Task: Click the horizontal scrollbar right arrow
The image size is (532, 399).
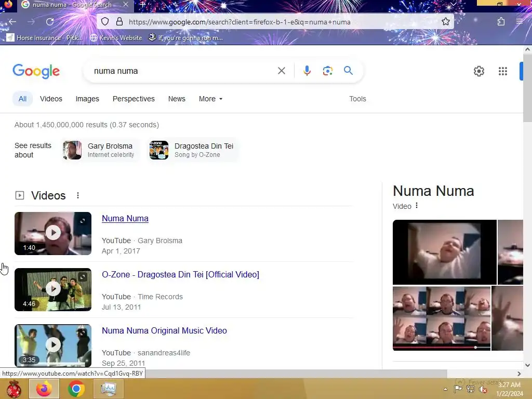Action: tap(519, 374)
